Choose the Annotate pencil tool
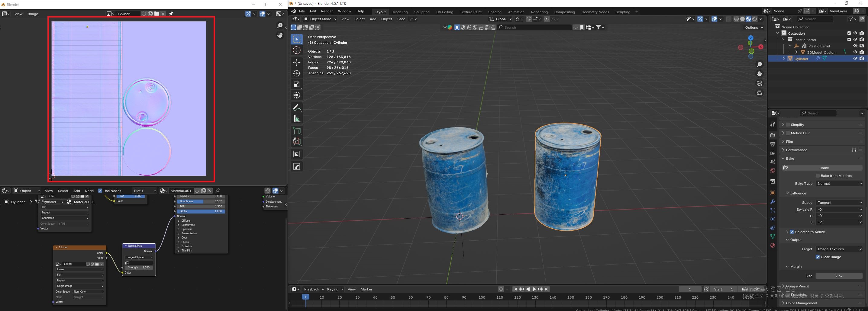This screenshot has width=868, height=311. (x=296, y=108)
